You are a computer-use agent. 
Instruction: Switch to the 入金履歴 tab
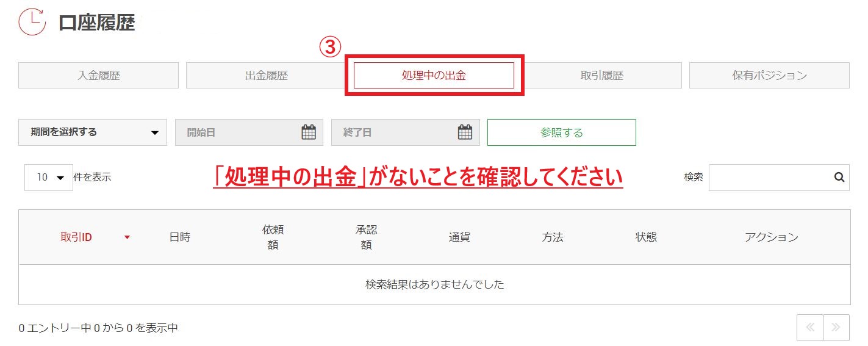tap(98, 76)
